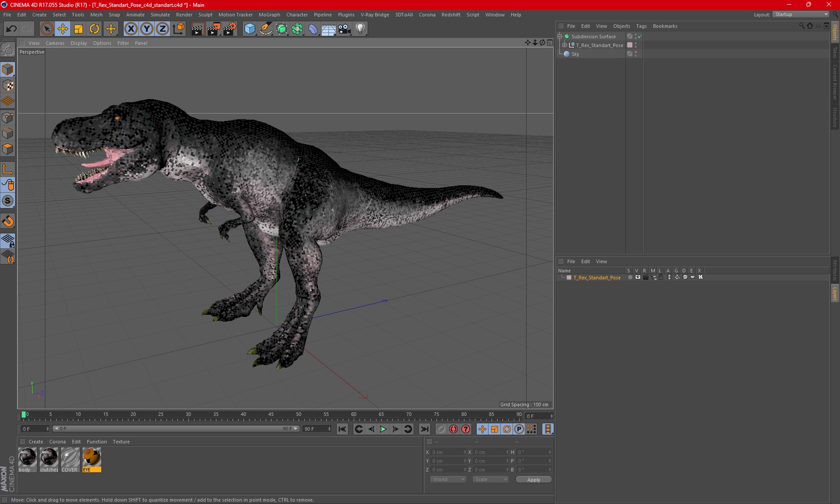Viewport: 840px width, 504px height.
Task: Click the timeline preview range slider
Action: pos(176,428)
